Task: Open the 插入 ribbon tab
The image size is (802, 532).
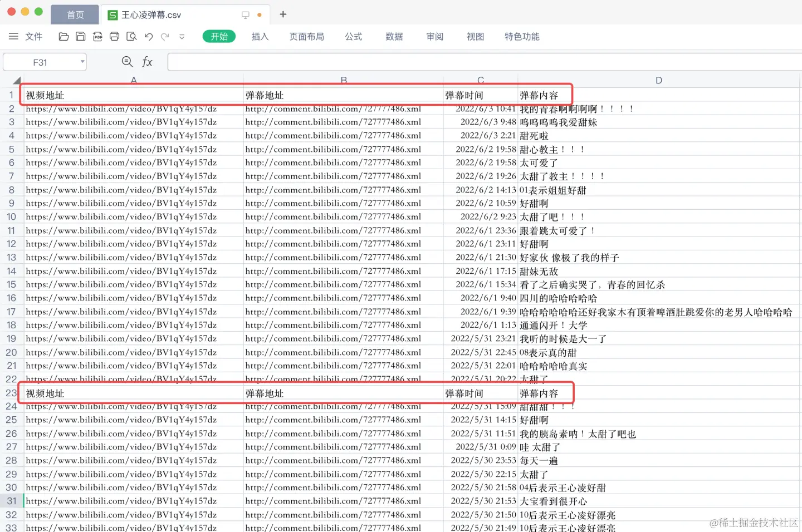Action: click(x=260, y=37)
